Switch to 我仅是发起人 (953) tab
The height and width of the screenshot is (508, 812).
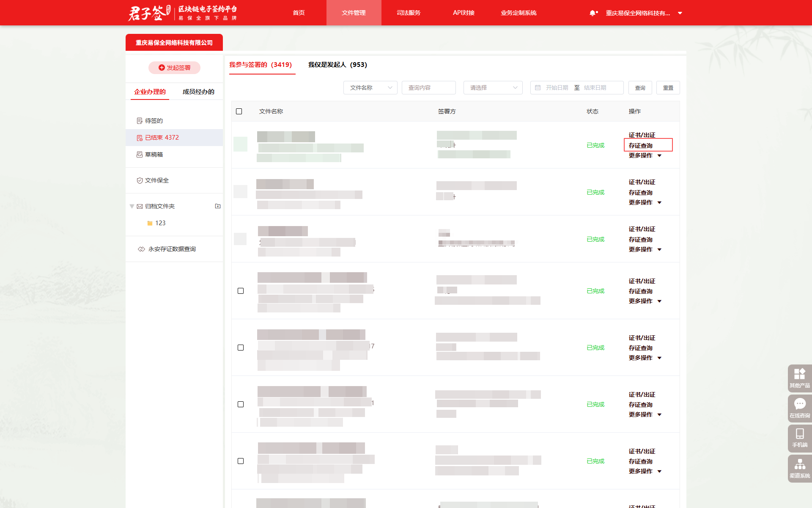click(x=337, y=65)
